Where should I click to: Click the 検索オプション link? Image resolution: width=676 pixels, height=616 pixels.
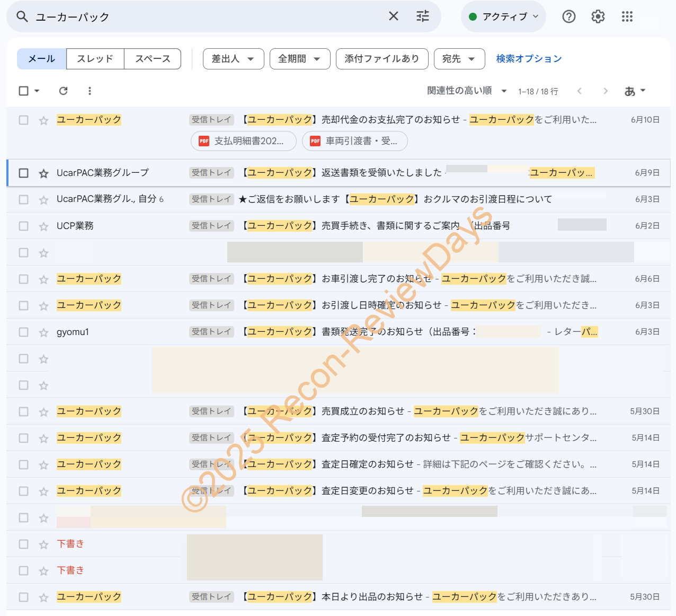pos(528,59)
